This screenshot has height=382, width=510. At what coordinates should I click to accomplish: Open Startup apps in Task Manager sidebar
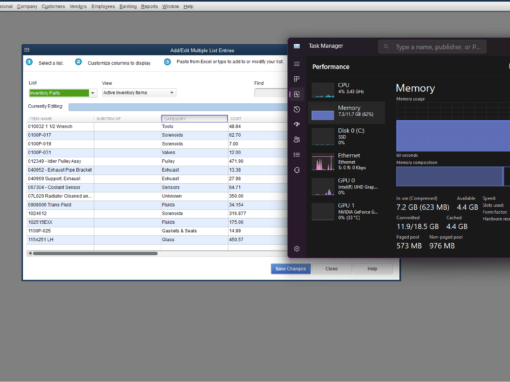click(x=297, y=124)
